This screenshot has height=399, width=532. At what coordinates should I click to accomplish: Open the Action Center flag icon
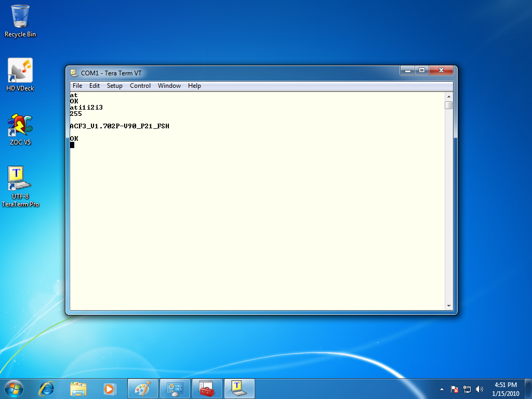[455, 389]
